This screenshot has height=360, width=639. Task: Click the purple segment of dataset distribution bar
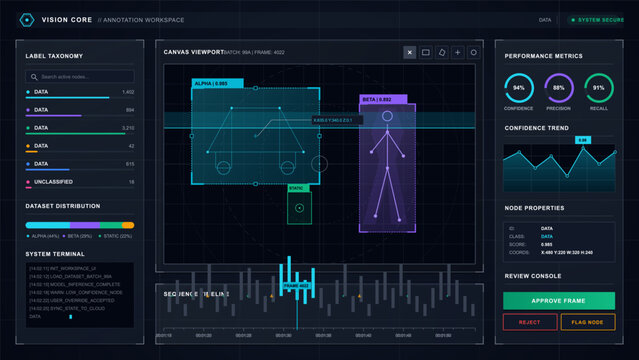click(x=85, y=225)
